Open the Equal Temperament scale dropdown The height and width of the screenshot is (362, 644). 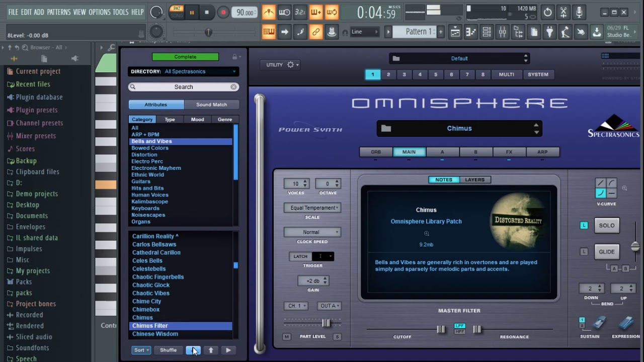pos(312,208)
